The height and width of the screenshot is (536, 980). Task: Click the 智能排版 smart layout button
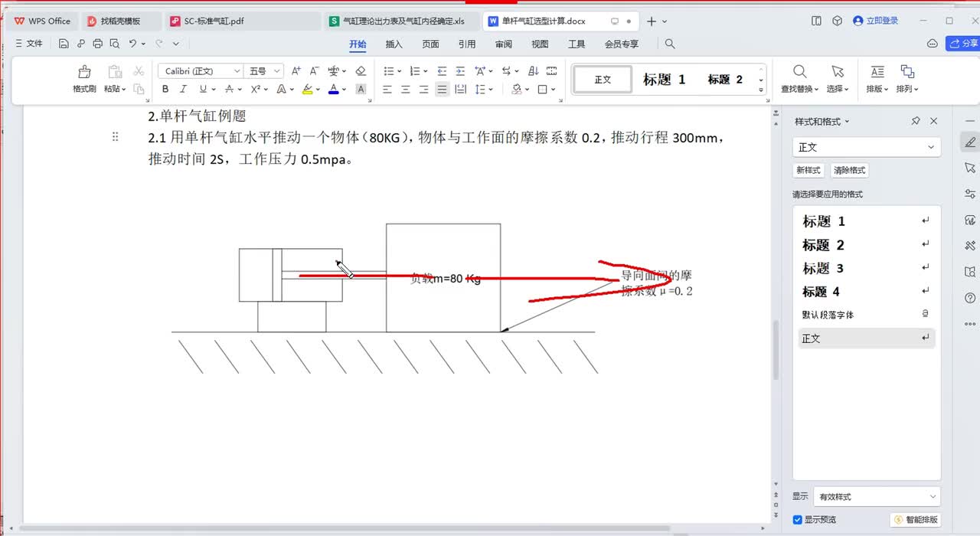[x=916, y=520]
